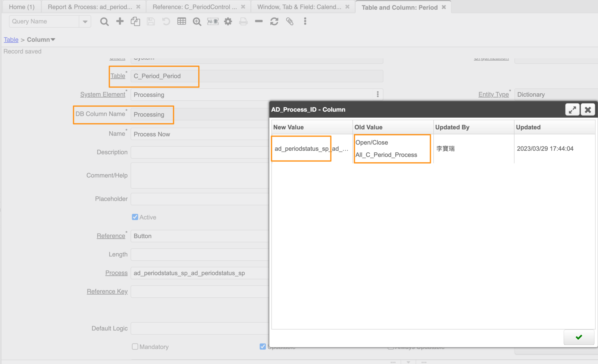Viewport: 598px width, 364px height.
Task: Confirm the dialog with the green checkmark
Action: point(579,337)
